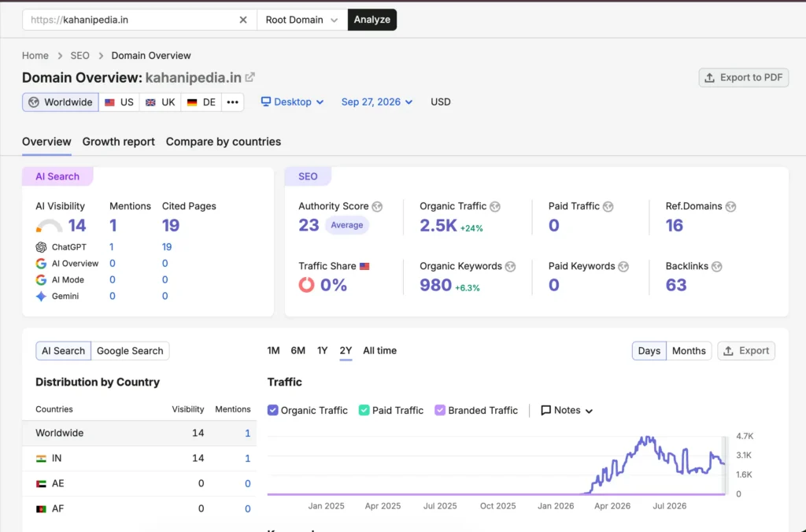Screen dimensions: 806x532
Task: Click India flag in IN row
Action: (x=41, y=459)
